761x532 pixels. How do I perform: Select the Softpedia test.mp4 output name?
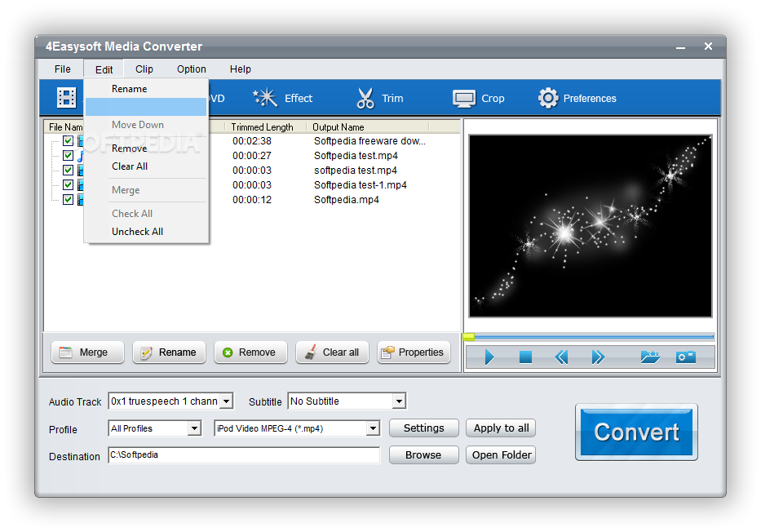pos(356,156)
